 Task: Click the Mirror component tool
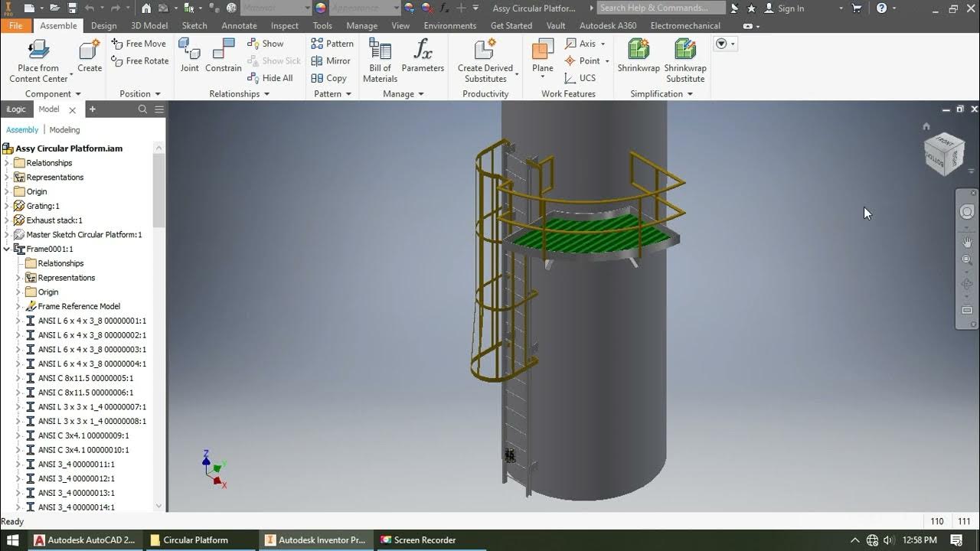pyautogui.click(x=331, y=60)
